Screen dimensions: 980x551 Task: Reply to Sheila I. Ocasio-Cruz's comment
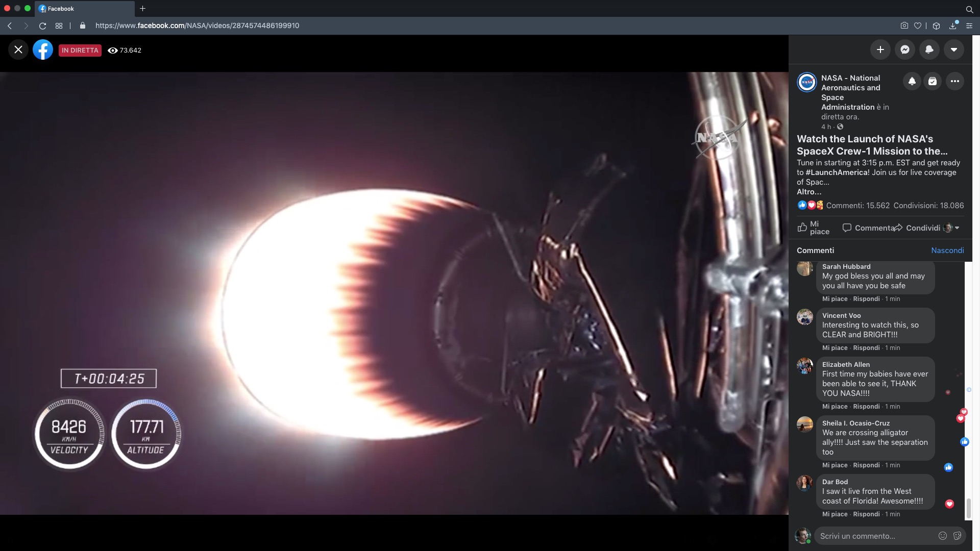tap(866, 465)
